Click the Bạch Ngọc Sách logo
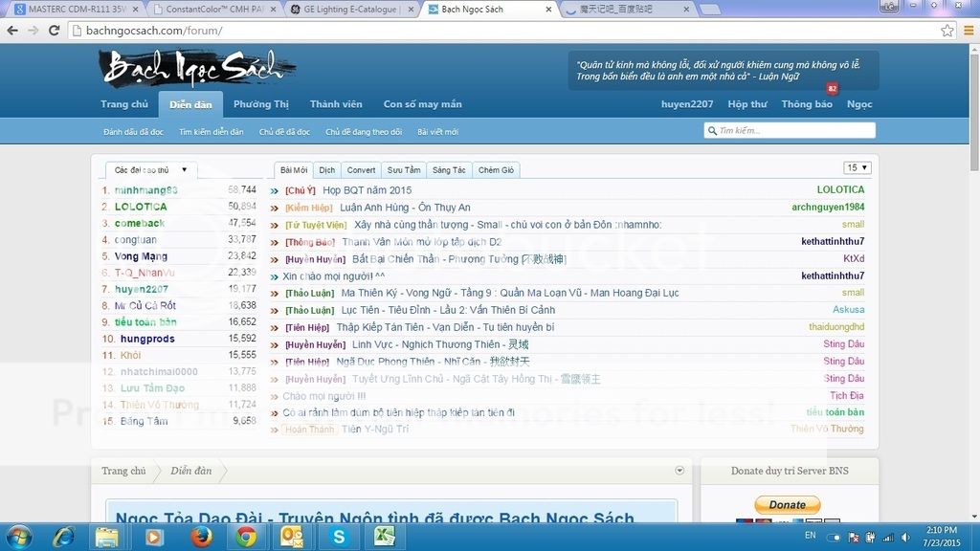 [197, 68]
